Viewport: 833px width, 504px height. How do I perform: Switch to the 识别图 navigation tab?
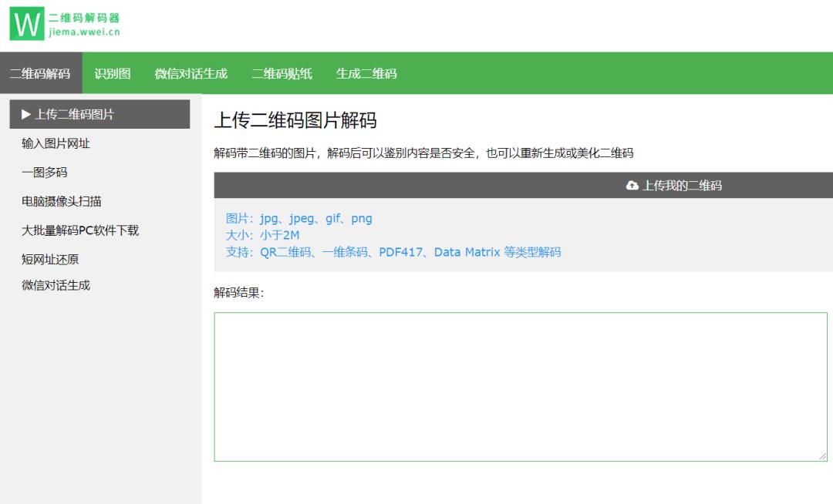[111, 74]
